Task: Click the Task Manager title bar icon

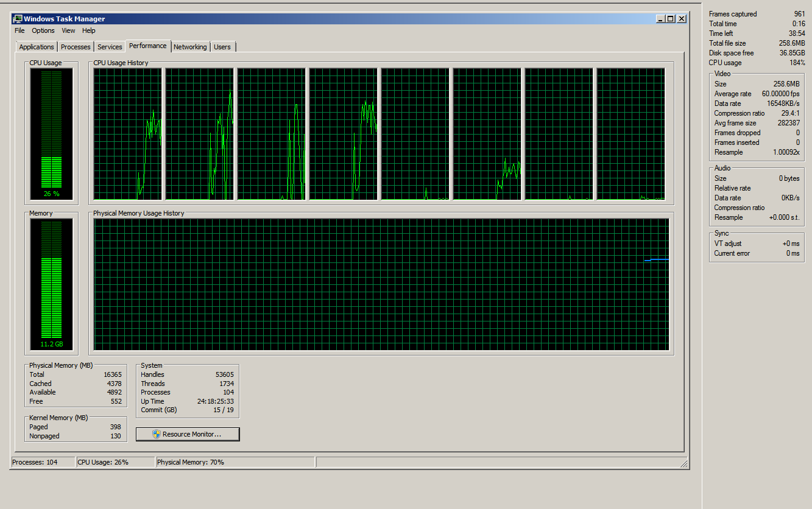Action: (18, 19)
